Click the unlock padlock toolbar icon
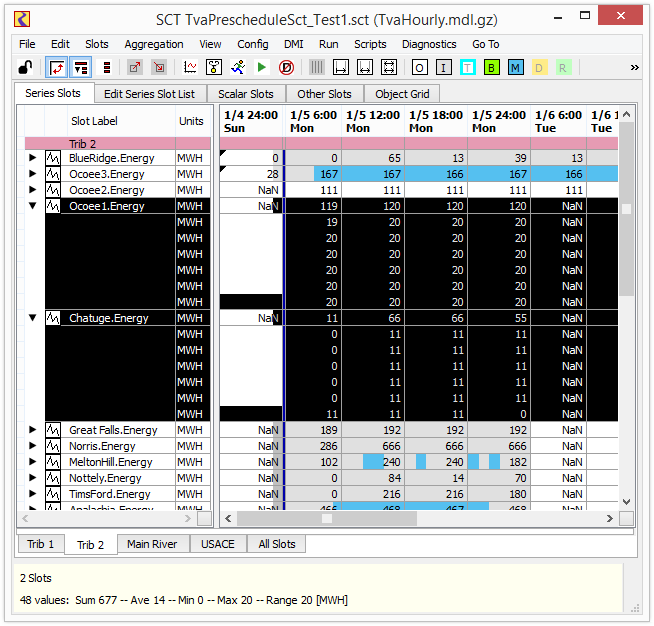The height and width of the screenshot is (626, 654). click(25, 67)
